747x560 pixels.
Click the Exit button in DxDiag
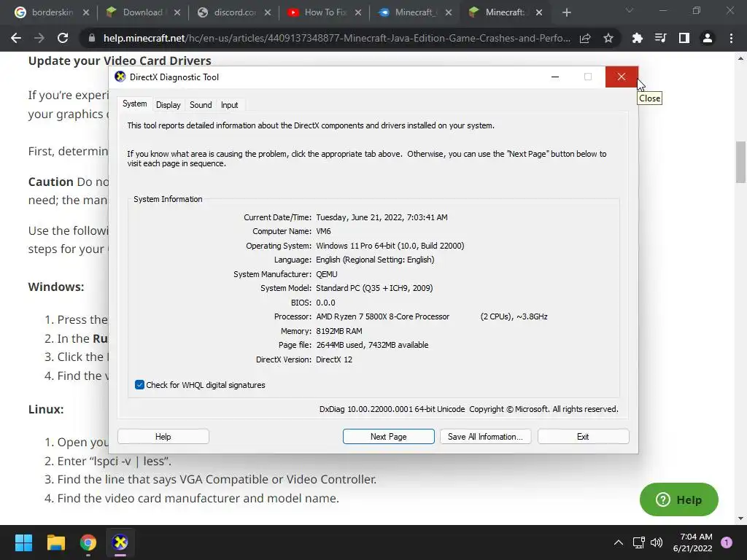583,437
